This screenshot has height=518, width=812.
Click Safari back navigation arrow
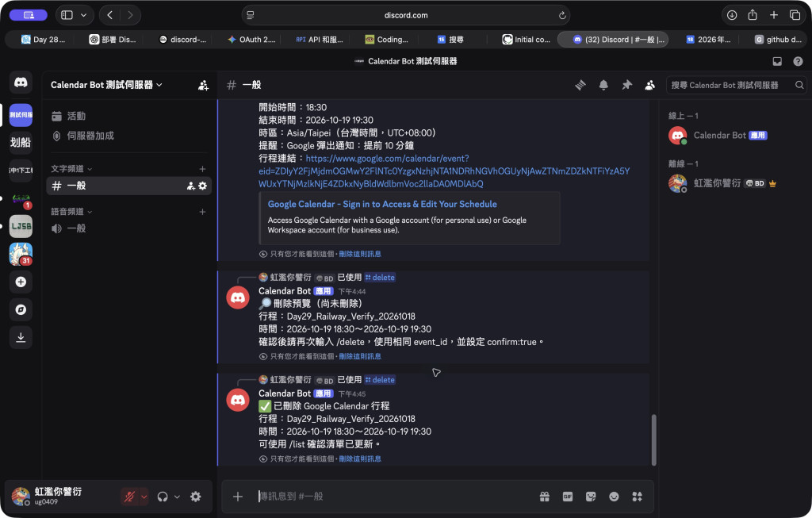click(x=109, y=15)
